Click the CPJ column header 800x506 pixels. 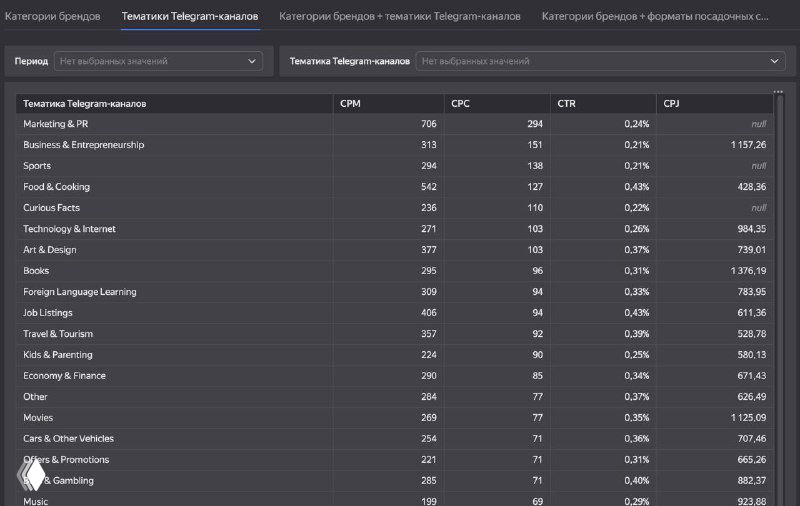[x=673, y=103]
